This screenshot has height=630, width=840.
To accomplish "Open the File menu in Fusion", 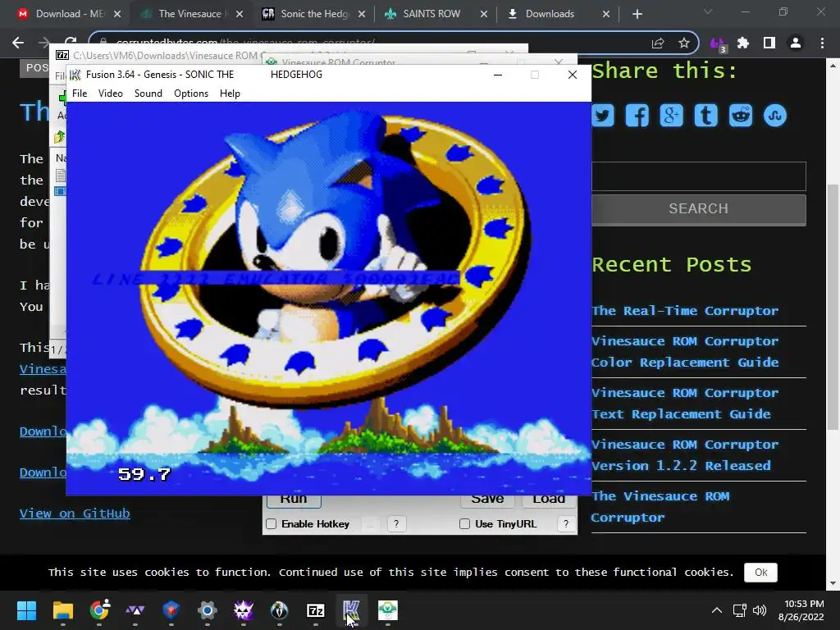I will pyautogui.click(x=80, y=94).
